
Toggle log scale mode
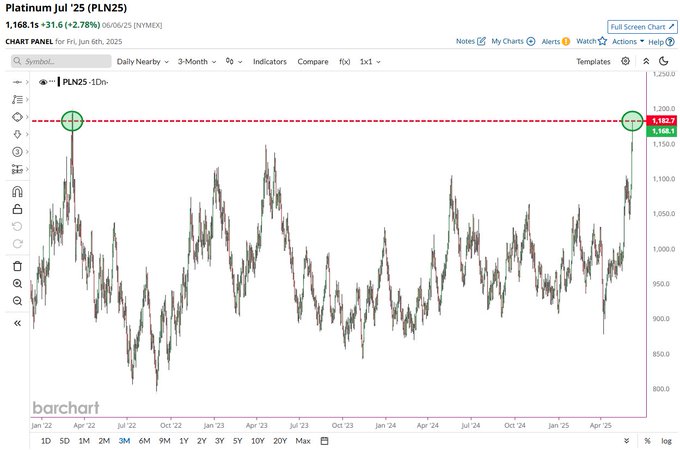click(x=667, y=441)
